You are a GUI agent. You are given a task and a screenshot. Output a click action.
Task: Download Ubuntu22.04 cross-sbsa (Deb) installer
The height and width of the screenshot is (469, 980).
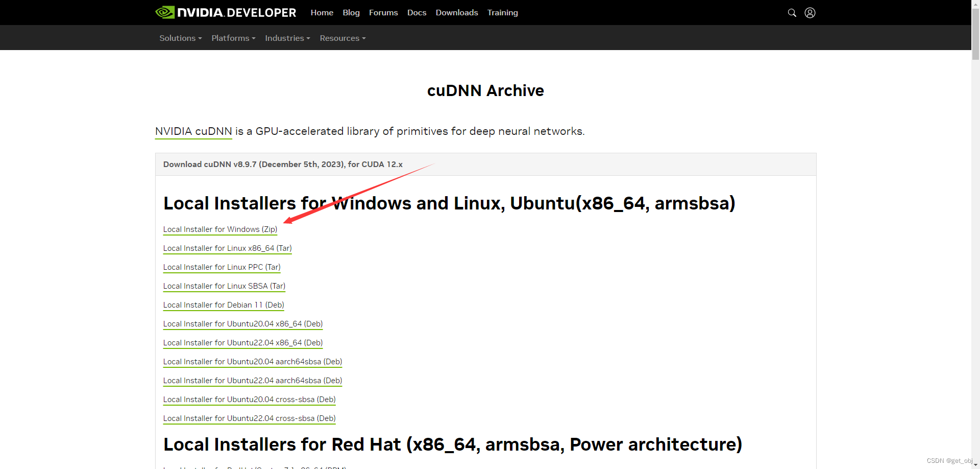249,418
